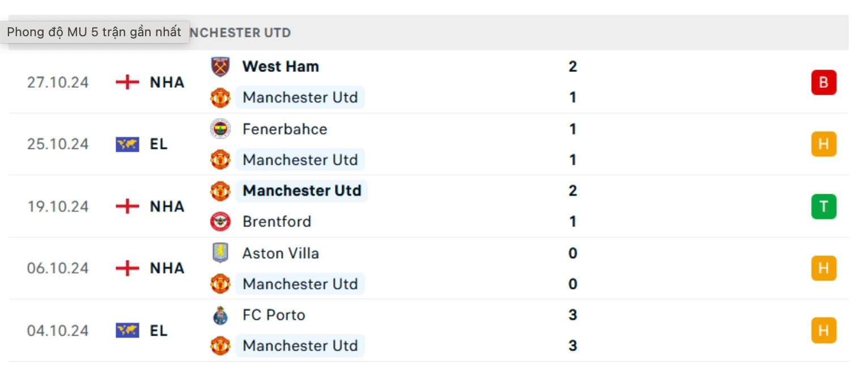Click NHA league label on 19.10.24 row
This screenshot has width=868, height=376.
167,207
